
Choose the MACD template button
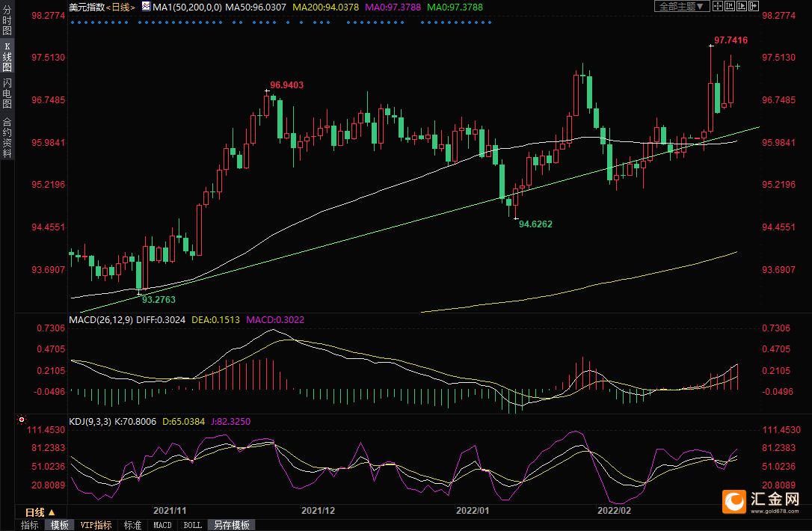tap(162, 525)
